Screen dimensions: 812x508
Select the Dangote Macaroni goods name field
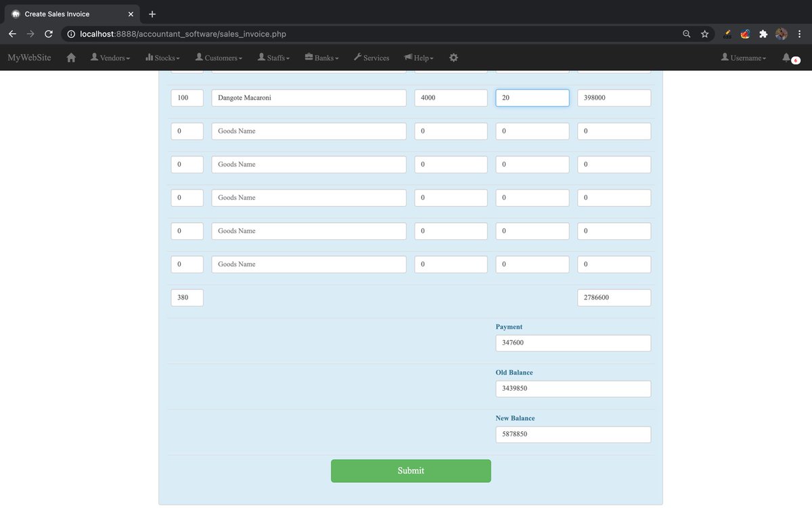click(308, 97)
